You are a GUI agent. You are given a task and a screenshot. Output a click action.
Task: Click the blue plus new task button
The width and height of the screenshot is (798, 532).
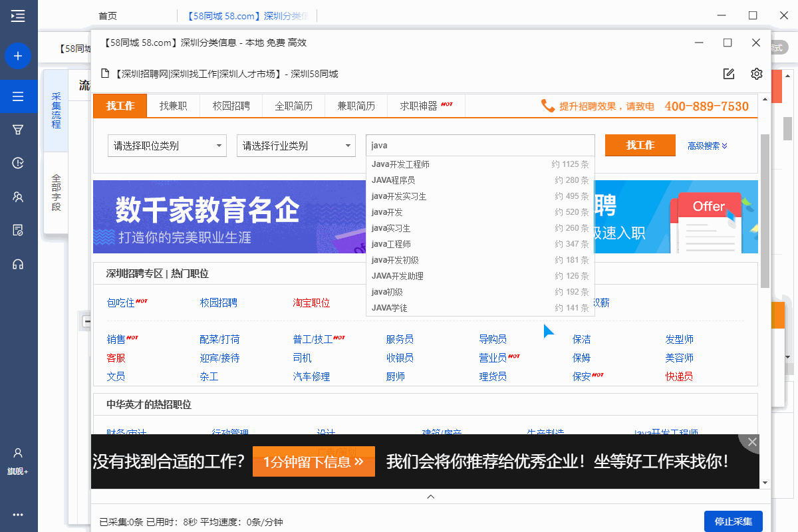tap(18, 56)
